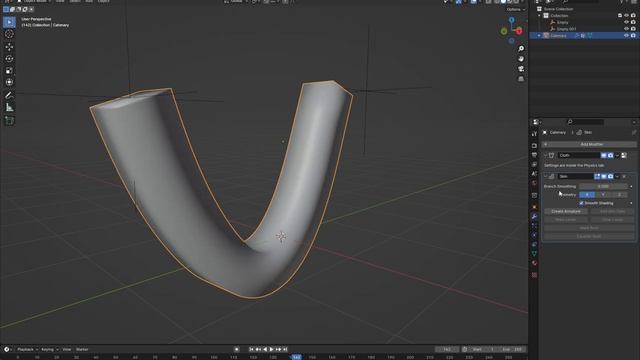Select the Measure tool

9,108
